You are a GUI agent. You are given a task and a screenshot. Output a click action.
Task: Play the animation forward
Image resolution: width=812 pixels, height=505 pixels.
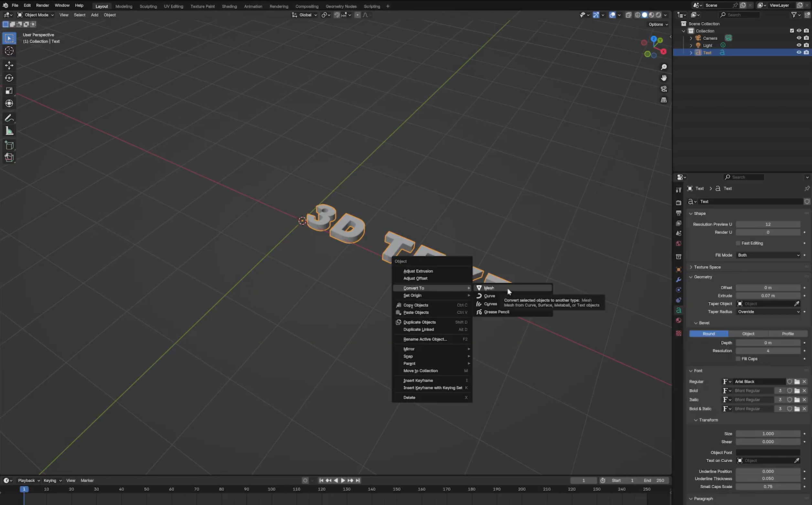coord(343,480)
